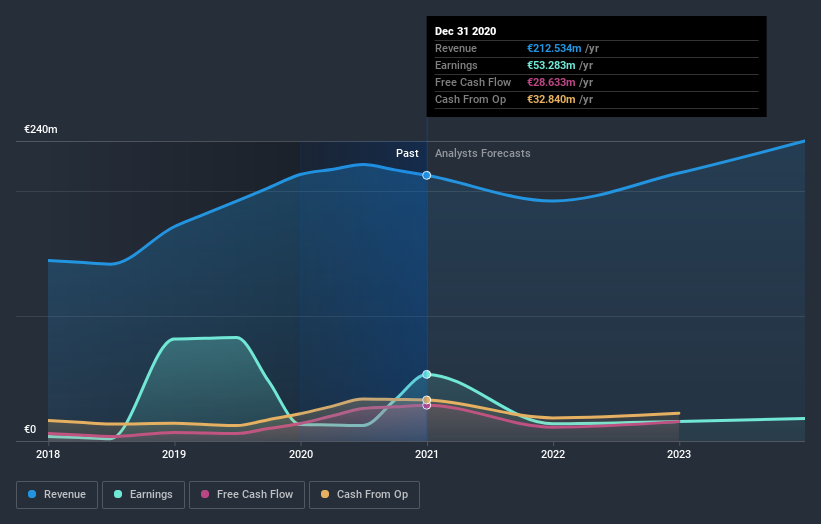Click the €53.283m earnings value in the tooltip
The image size is (821, 524).
(551, 65)
